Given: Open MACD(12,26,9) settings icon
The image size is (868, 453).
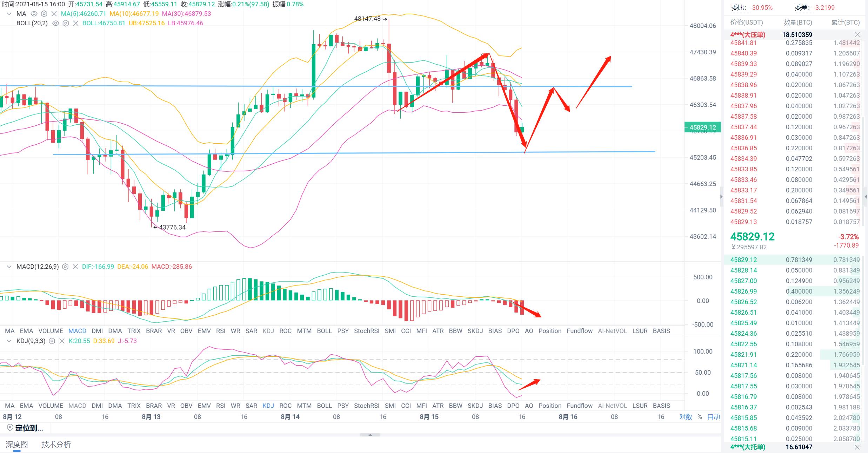Looking at the screenshot, I should click(65, 267).
